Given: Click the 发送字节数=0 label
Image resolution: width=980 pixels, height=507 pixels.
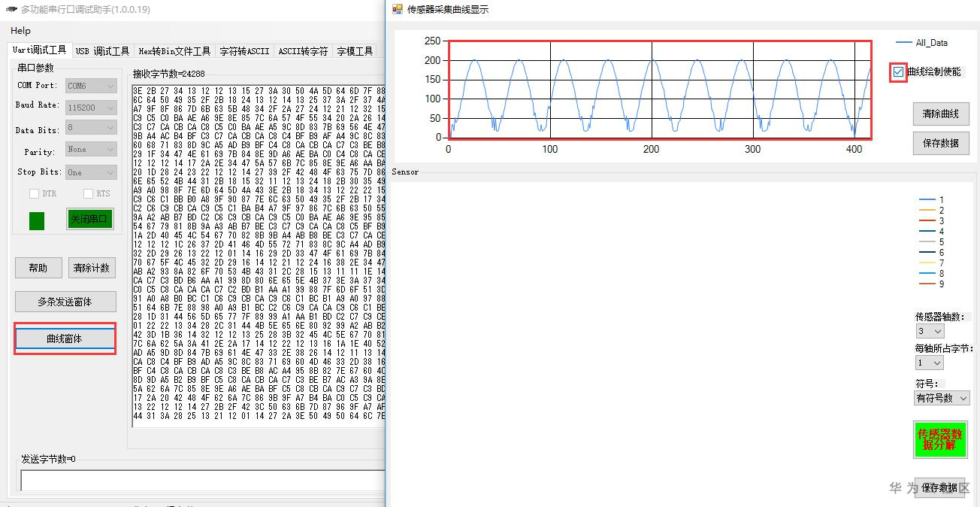Looking at the screenshot, I should click(x=48, y=459).
